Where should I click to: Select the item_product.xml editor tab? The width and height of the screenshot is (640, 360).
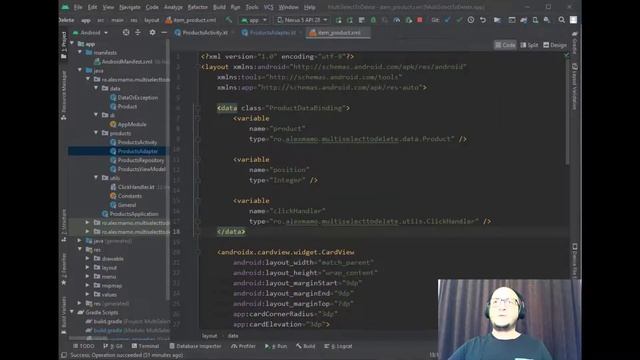(x=338, y=33)
